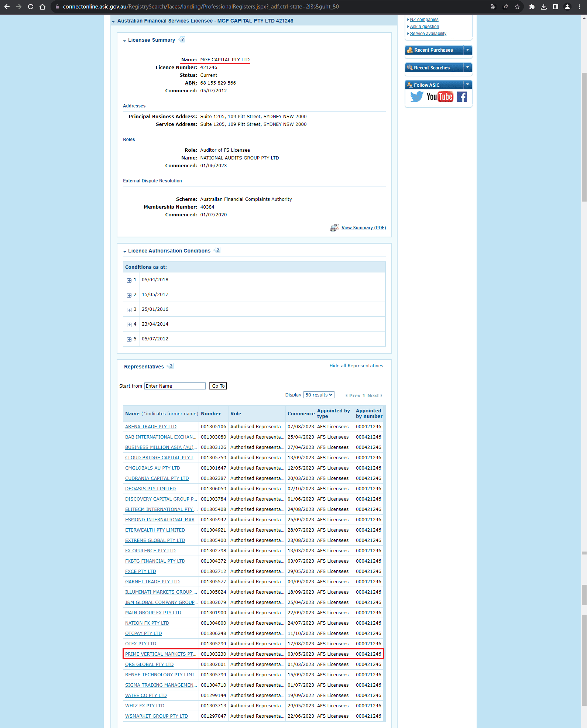Open PRIME VERTICAL MARKETS representative link
587x728 pixels.
(x=161, y=654)
